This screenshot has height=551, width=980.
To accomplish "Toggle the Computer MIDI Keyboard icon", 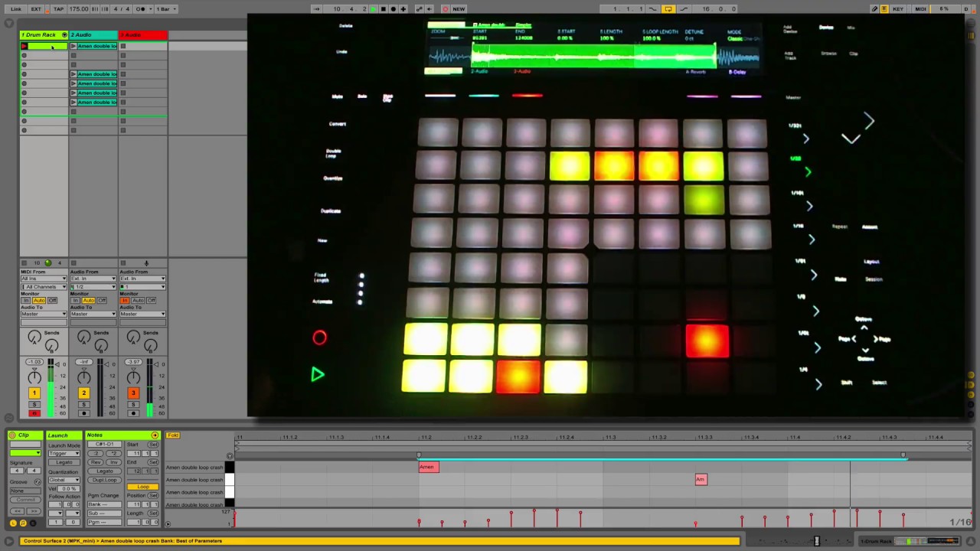I will click(x=884, y=9).
